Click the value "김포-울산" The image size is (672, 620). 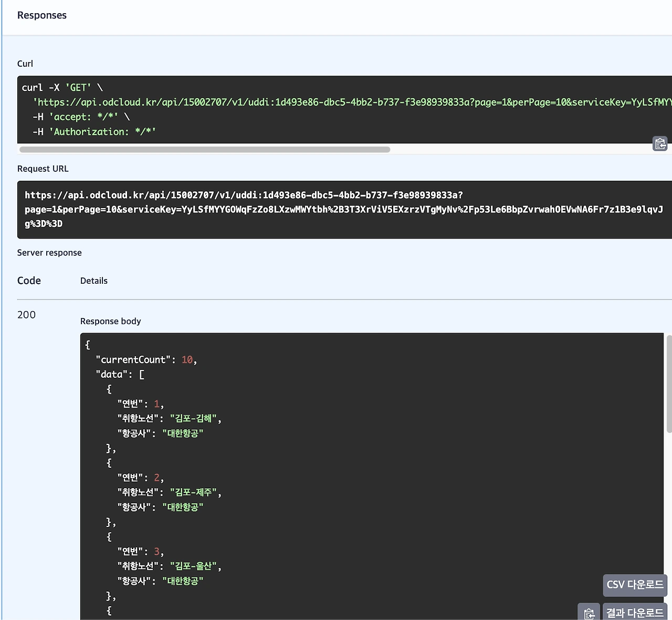coord(193,566)
